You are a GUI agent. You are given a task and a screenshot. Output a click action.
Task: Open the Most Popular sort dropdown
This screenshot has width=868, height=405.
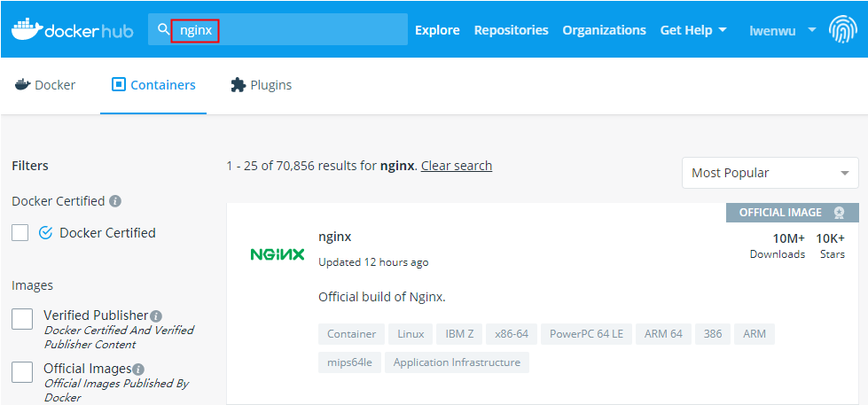point(770,173)
